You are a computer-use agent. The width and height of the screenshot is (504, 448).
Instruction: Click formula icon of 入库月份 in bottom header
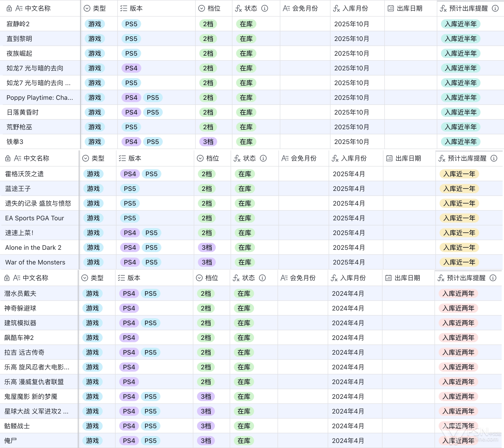(x=334, y=278)
